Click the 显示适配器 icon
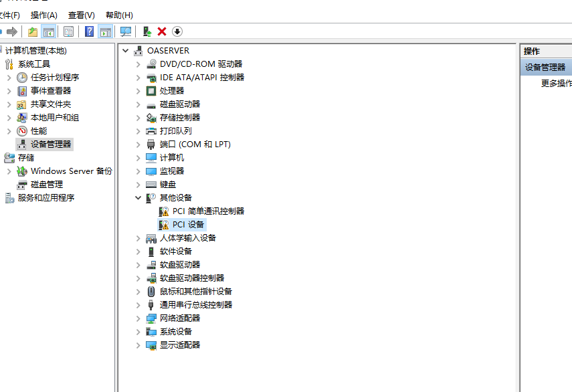The image size is (572, 392). coord(151,345)
